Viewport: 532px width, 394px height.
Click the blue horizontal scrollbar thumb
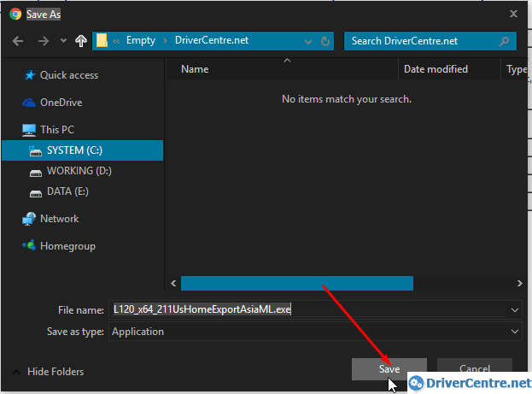click(297, 283)
